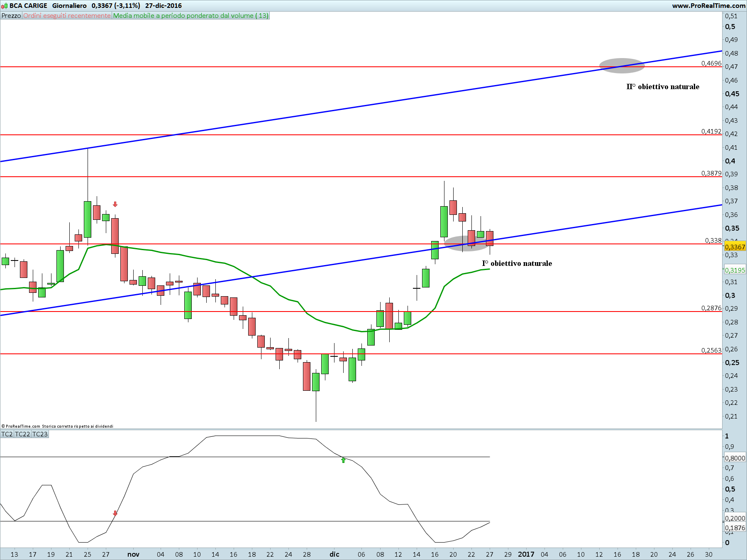The image size is (747, 560).
Task: Click the red sell arrow above the candles
Action: click(x=115, y=205)
